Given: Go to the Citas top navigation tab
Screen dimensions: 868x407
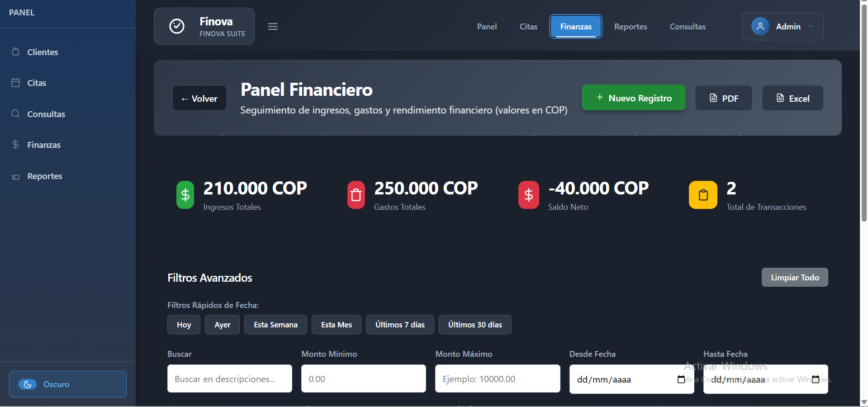Looking at the screenshot, I should point(528,27).
